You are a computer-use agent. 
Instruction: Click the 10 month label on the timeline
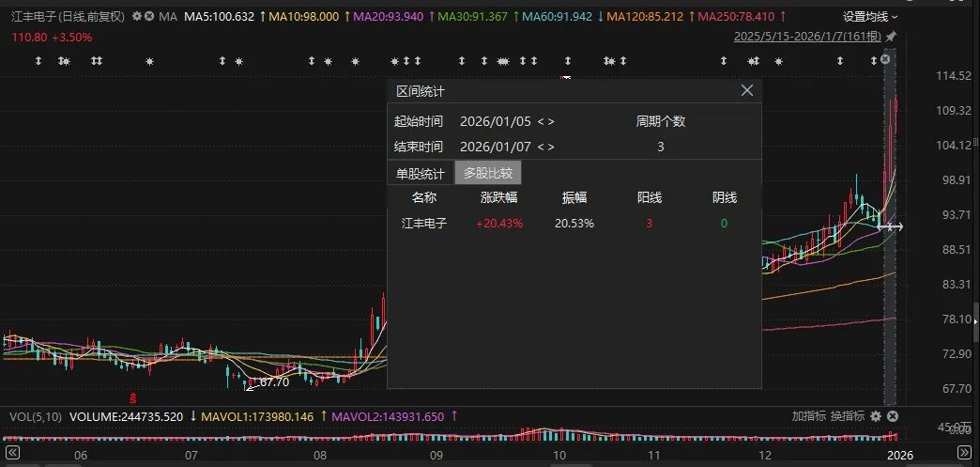click(559, 455)
